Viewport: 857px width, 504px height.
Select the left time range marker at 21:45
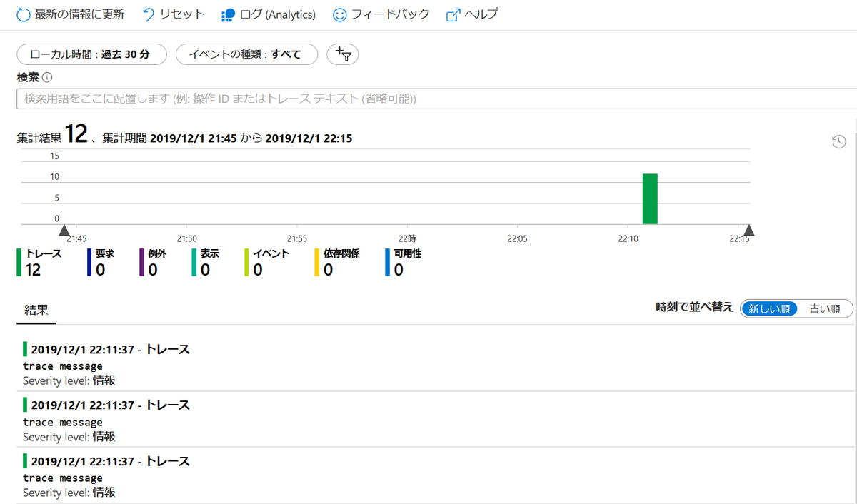(x=64, y=230)
